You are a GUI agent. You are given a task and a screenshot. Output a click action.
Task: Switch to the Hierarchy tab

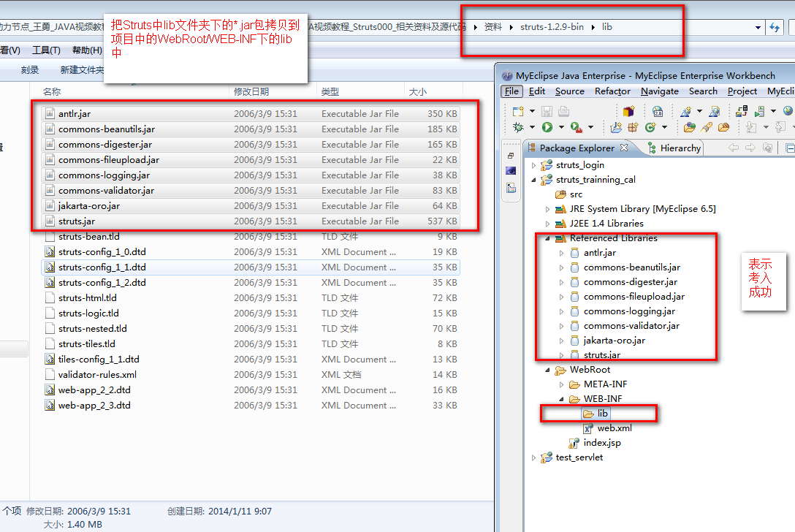(680, 148)
